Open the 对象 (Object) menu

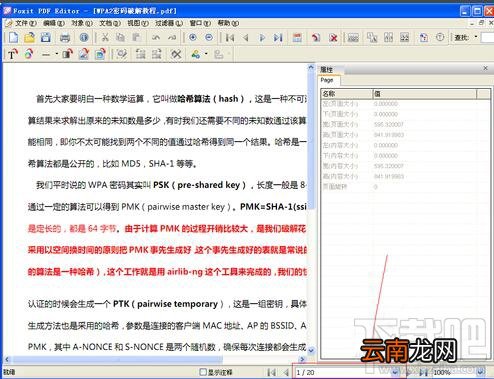click(x=82, y=23)
